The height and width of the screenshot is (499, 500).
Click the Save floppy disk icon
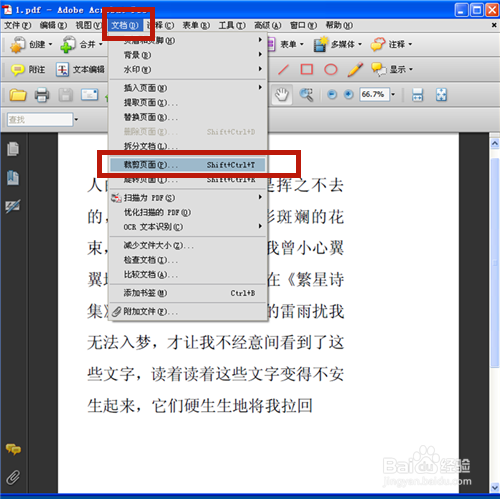click(66, 95)
